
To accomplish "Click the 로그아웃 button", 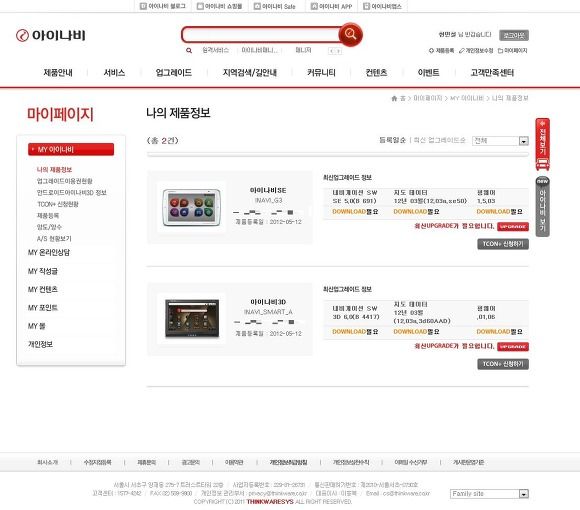I will pos(514,35).
